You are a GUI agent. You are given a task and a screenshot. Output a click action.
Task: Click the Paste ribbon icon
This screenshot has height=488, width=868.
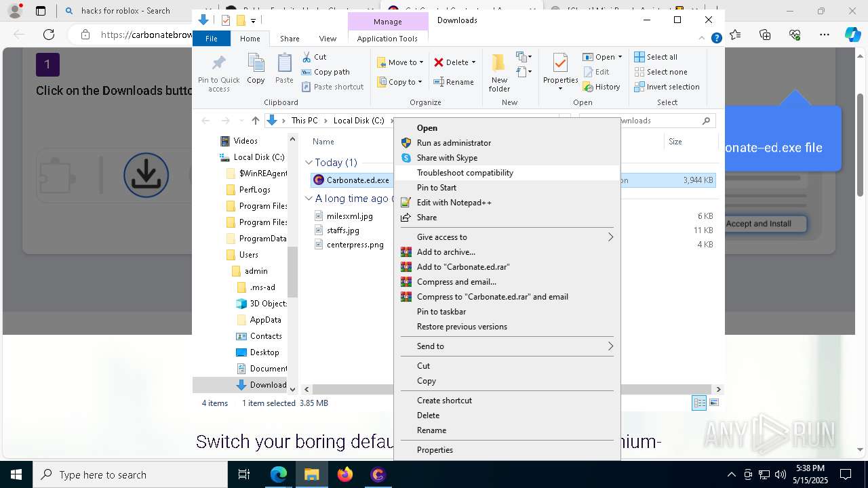pyautogui.click(x=284, y=68)
